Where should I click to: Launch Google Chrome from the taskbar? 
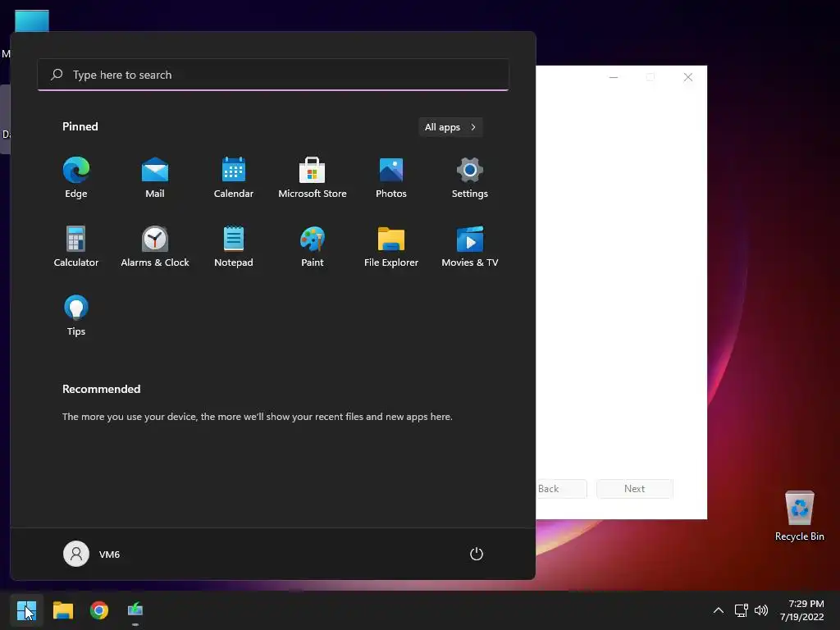pos(99,610)
